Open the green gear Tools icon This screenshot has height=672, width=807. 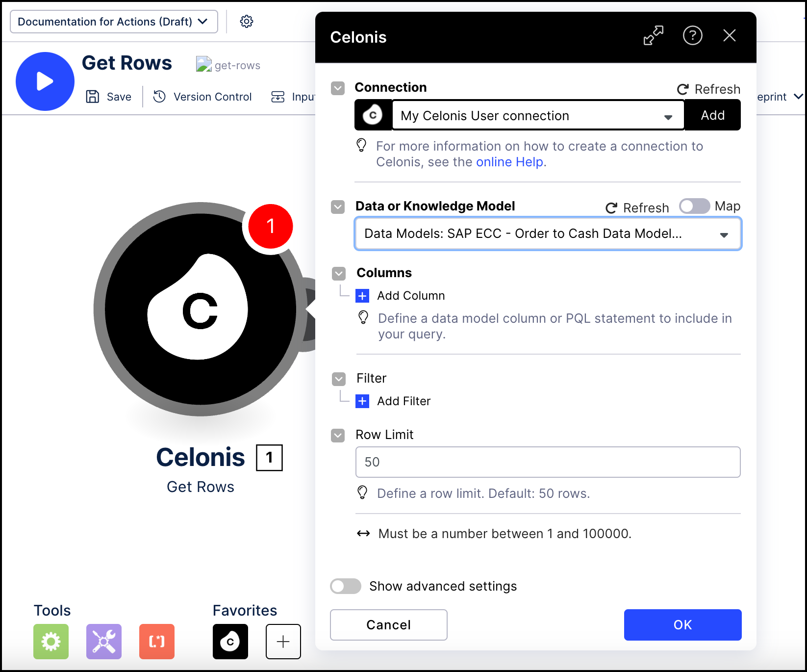click(x=51, y=642)
